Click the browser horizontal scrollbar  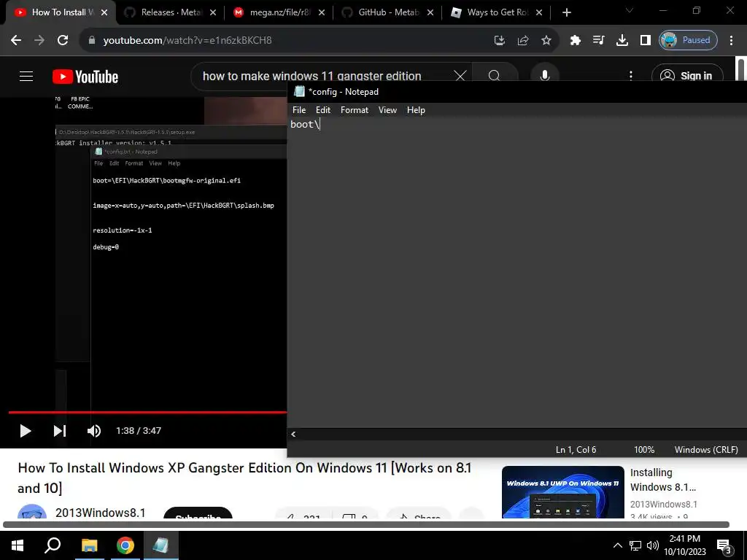click(366, 525)
